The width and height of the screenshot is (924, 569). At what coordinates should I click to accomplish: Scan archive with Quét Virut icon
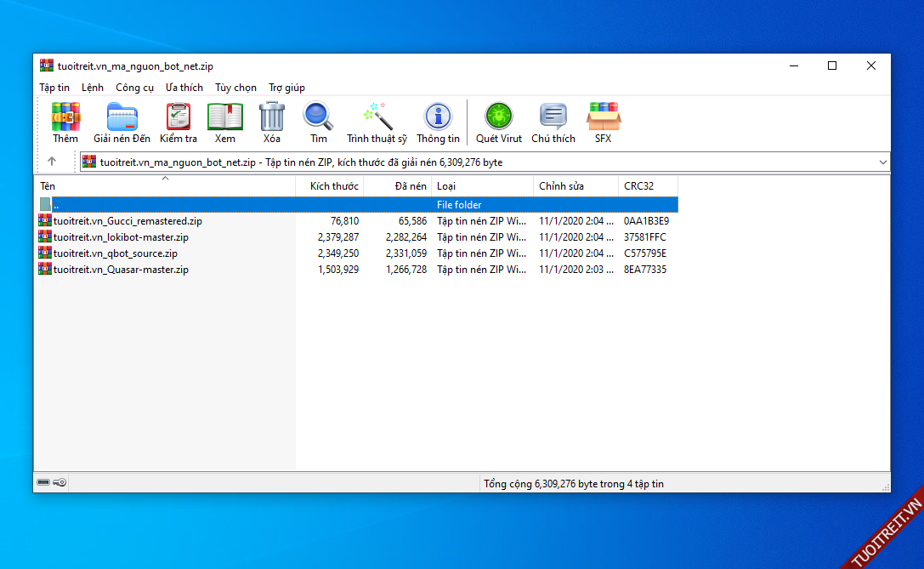(499, 122)
